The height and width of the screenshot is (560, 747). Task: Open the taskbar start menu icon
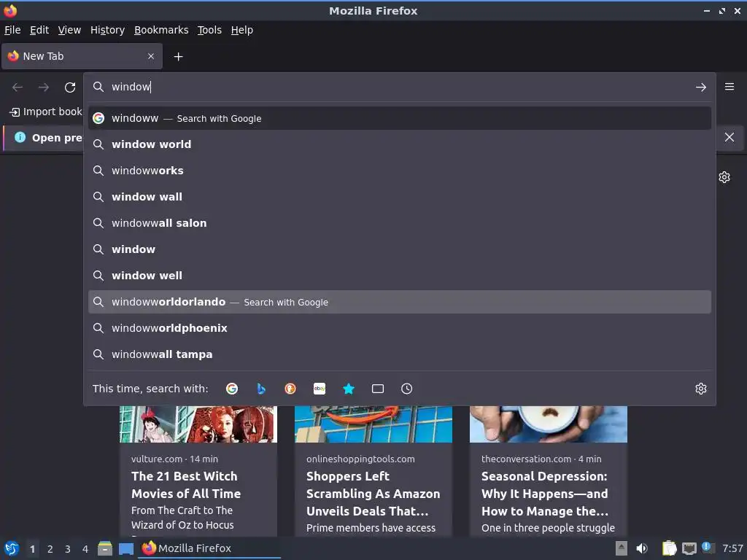pyautogui.click(x=12, y=548)
